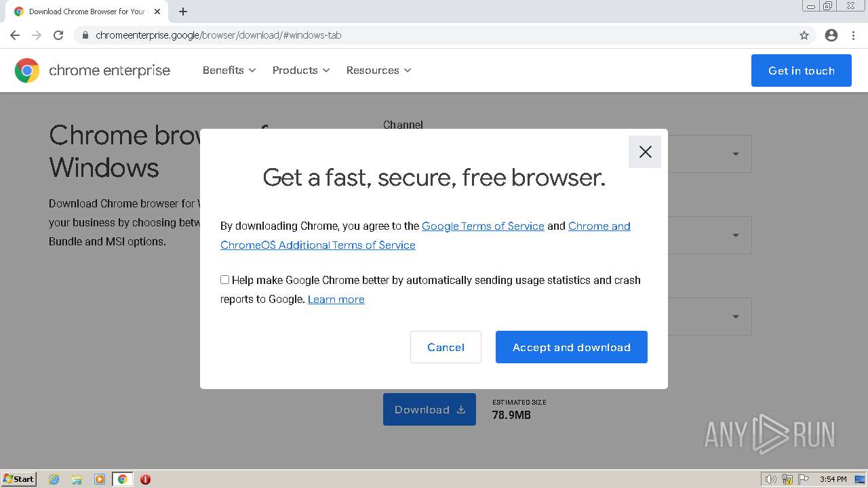Open a new browser tab

(x=183, y=12)
